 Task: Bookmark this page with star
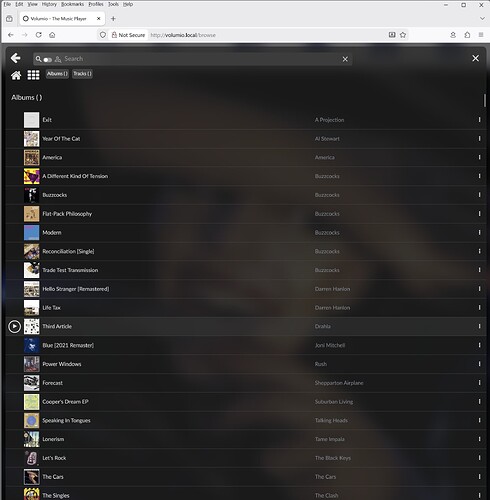coord(403,35)
